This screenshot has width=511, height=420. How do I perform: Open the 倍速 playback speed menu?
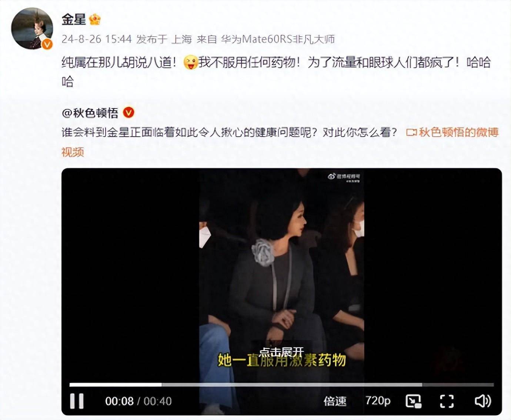click(335, 401)
